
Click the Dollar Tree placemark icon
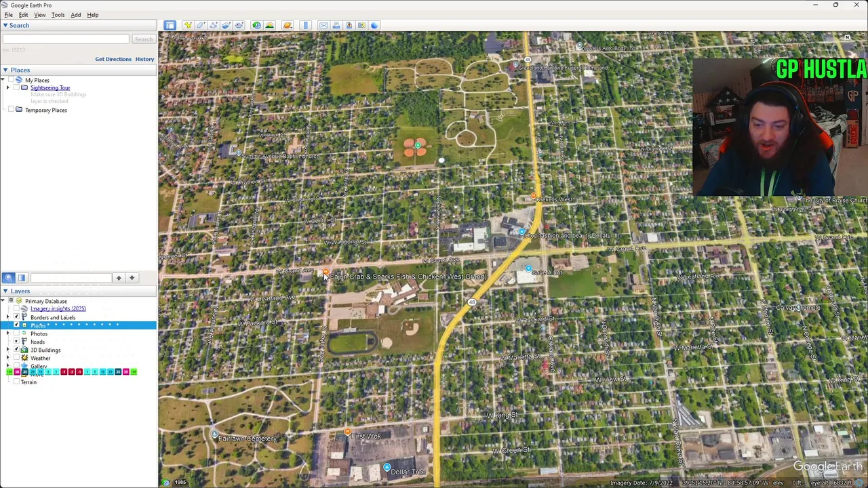[387, 468]
